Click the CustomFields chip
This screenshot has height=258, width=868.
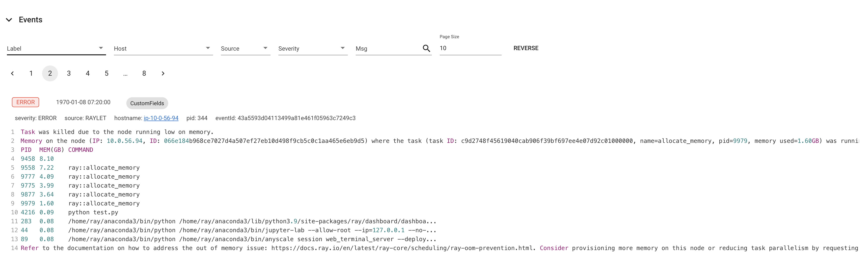147,103
